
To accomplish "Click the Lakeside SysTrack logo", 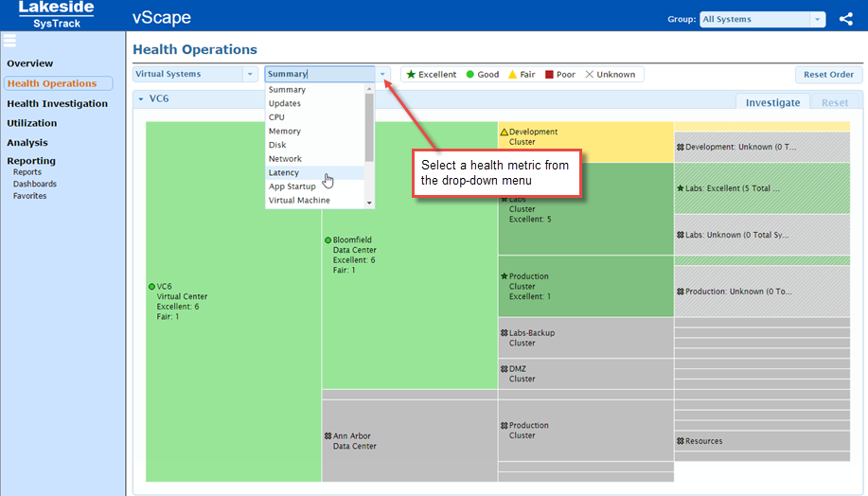I will click(x=56, y=15).
